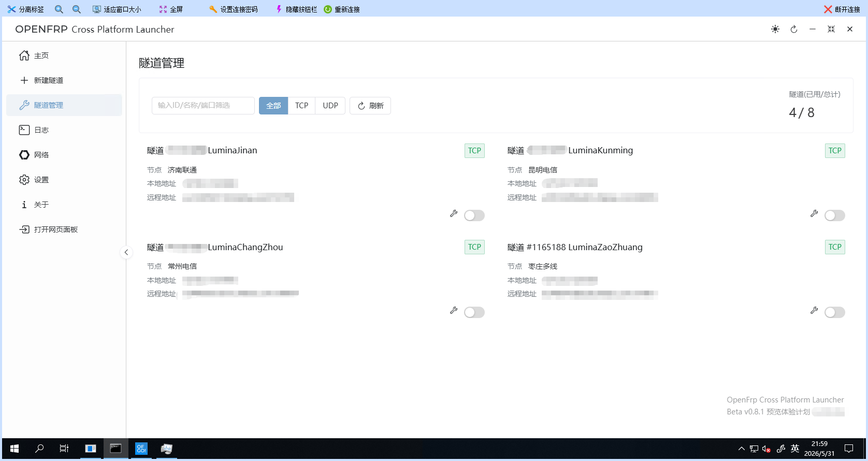Open the 关于 about page

tap(64, 205)
